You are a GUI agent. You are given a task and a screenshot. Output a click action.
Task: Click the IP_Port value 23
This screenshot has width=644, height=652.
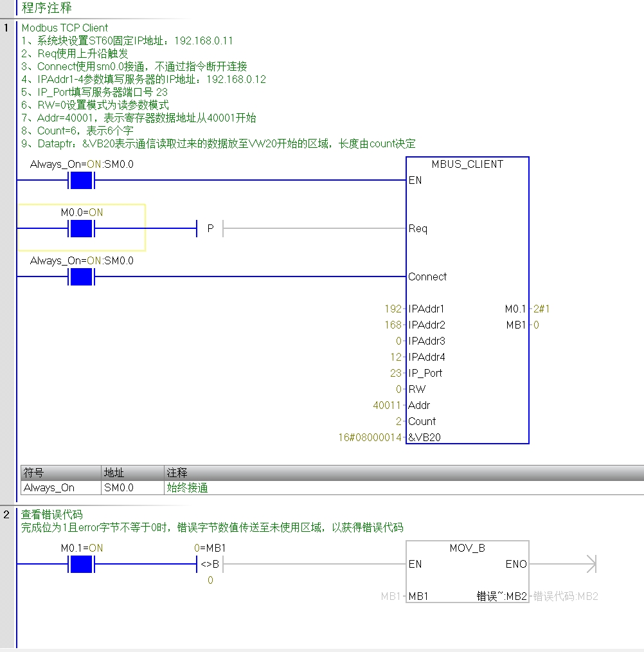click(x=395, y=373)
